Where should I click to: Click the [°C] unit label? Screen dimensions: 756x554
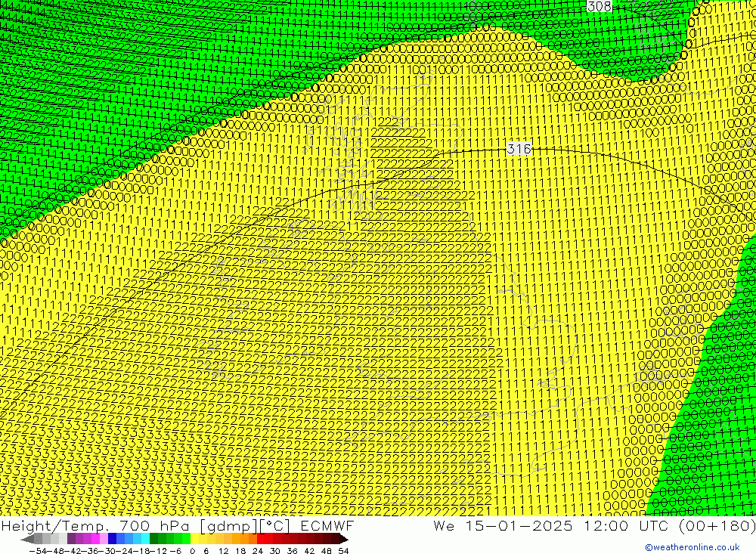coord(275,526)
